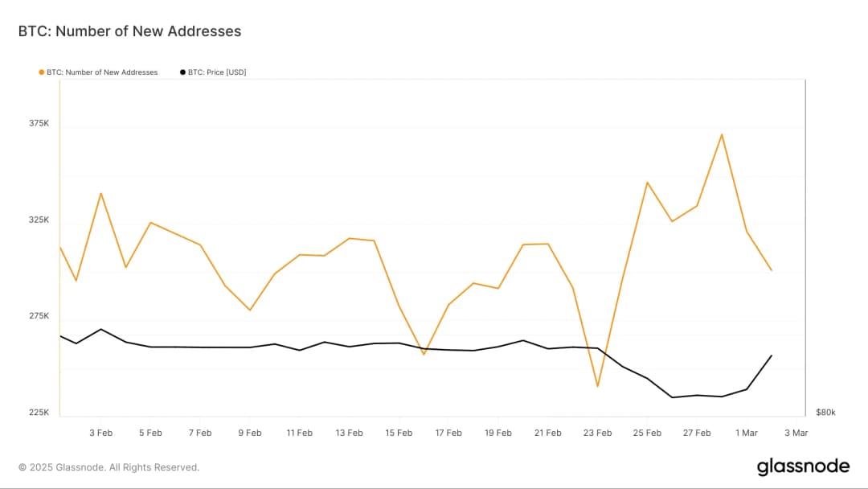868x489 pixels.
Task: Click the glassnode logo
Action: tap(803, 466)
